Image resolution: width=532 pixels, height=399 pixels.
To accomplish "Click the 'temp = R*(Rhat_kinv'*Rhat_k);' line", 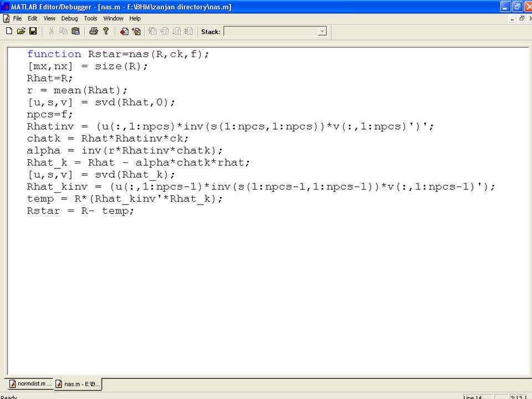I will [x=125, y=199].
